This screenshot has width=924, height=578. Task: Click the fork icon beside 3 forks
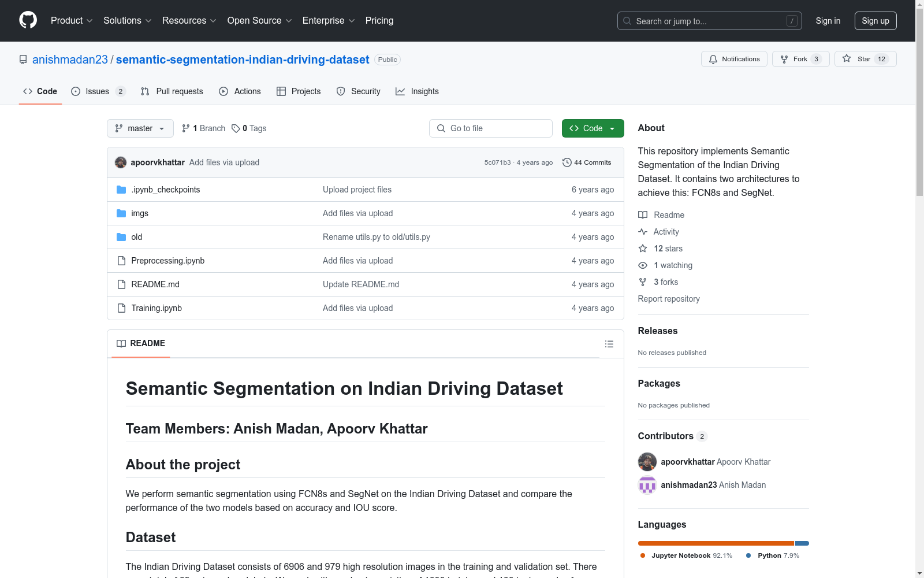643,282
